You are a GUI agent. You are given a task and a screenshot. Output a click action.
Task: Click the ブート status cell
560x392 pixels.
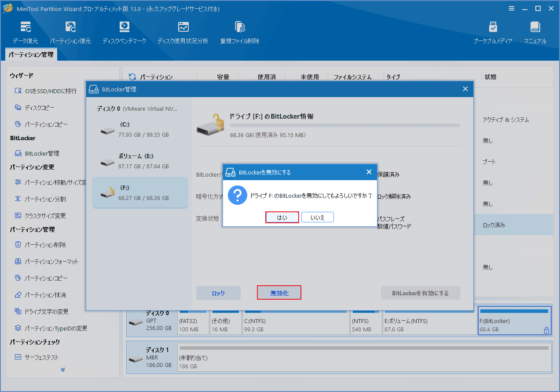(489, 162)
